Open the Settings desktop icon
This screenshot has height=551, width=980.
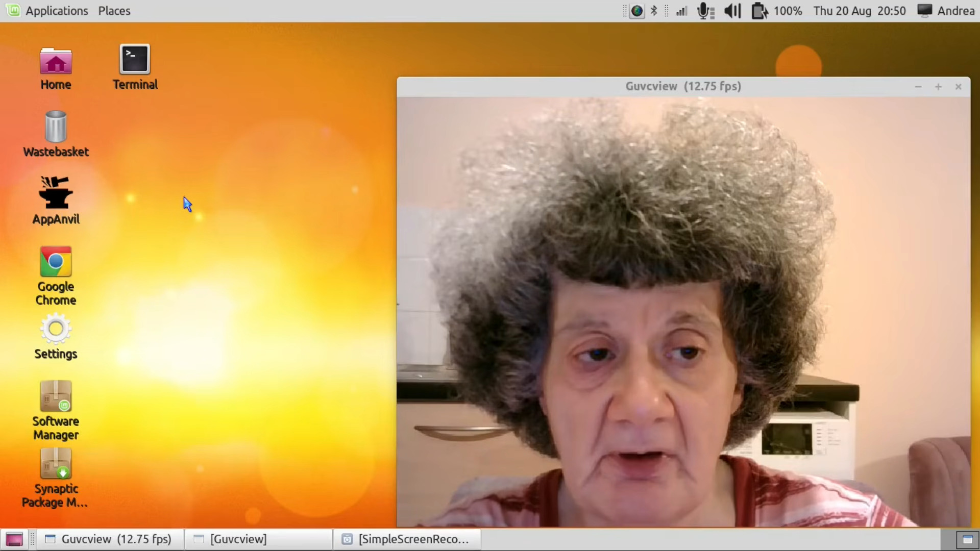pyautogui.click(x=56, y=337)
